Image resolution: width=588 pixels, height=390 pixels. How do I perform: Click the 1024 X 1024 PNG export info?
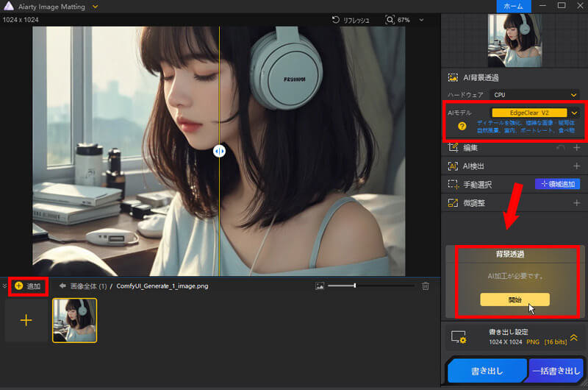(528, 342)
